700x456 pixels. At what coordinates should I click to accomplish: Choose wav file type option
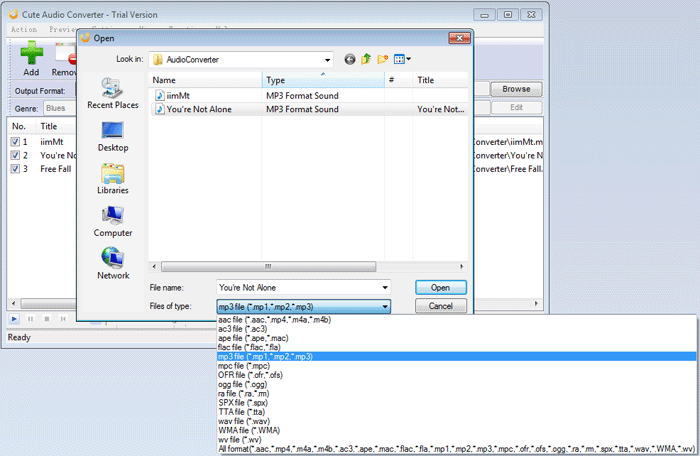click(x=456, y=421)
